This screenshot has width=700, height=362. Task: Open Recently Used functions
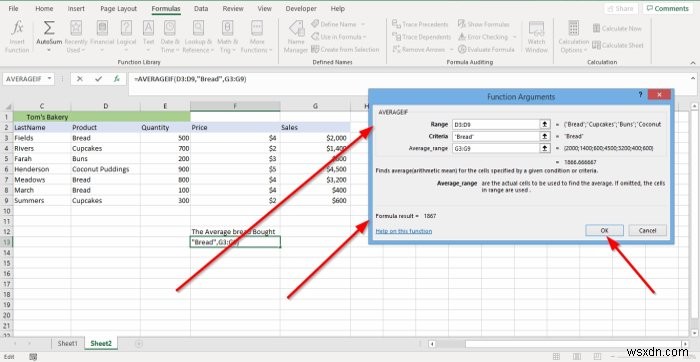click(x=75, y=37)
